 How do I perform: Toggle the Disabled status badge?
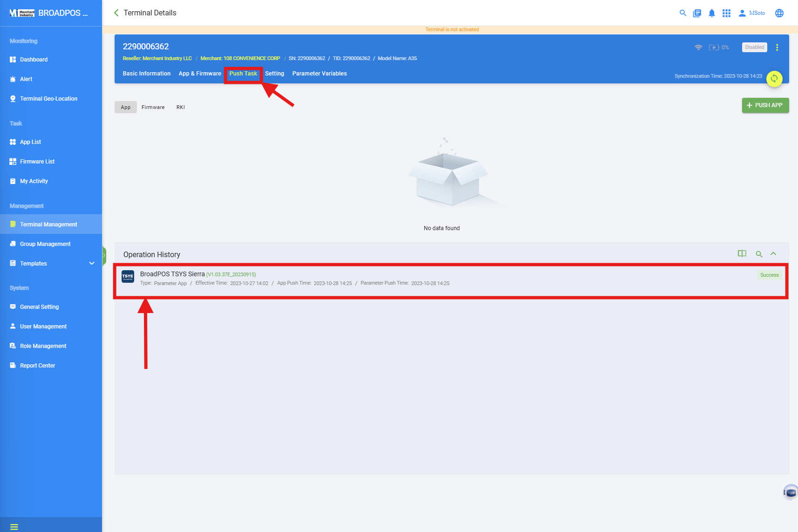point(755,48)
